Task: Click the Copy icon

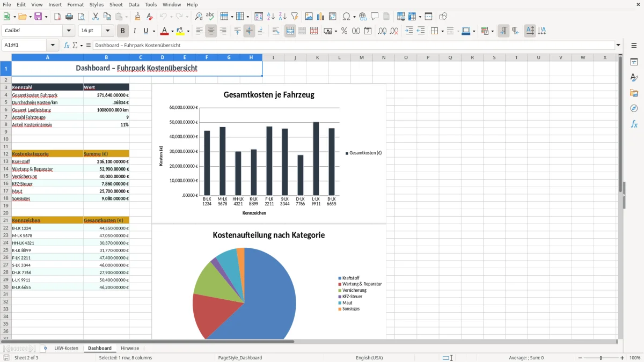Action: tap(107, 17)
